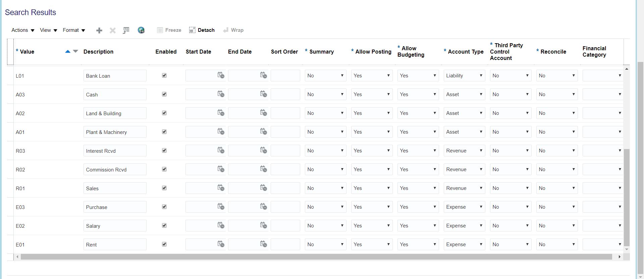The height and width of the screenshot is (279, 644).
Task: Open Start Date calendar for Rent row
Action: (x=221, y=244)
